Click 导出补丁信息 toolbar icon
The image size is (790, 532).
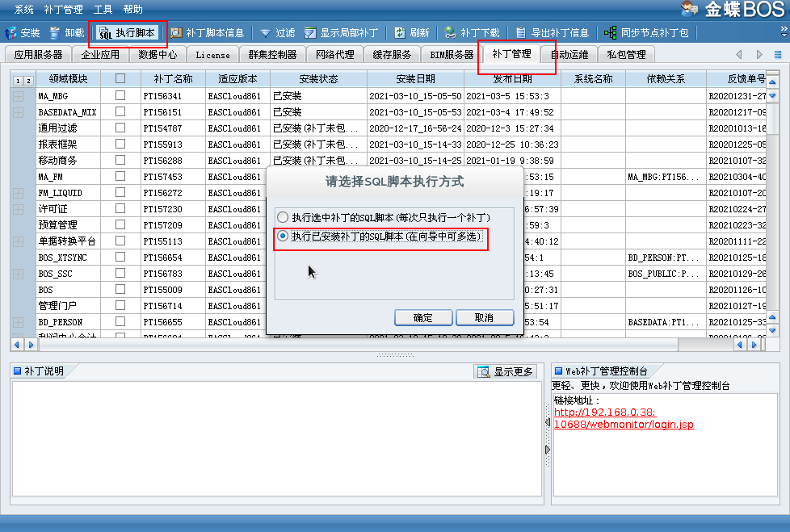521,33
